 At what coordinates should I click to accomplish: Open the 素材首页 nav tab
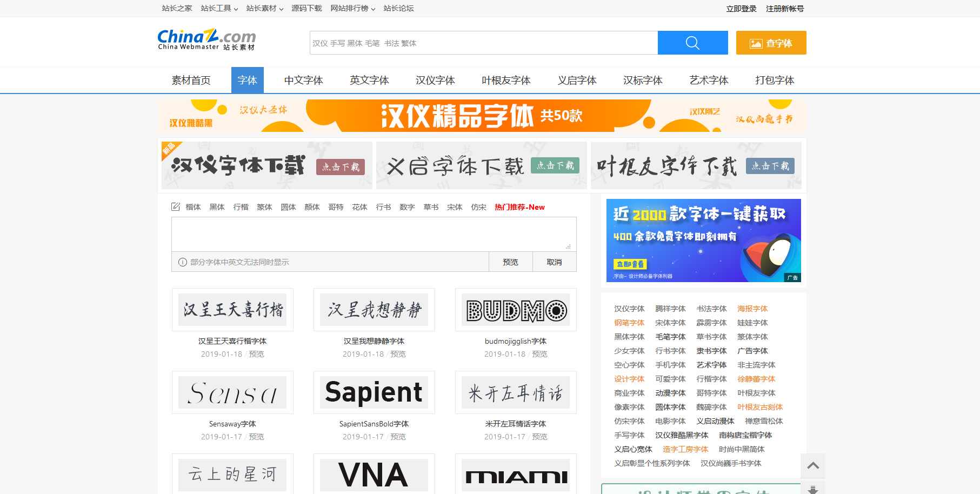(x=191, y=81)
